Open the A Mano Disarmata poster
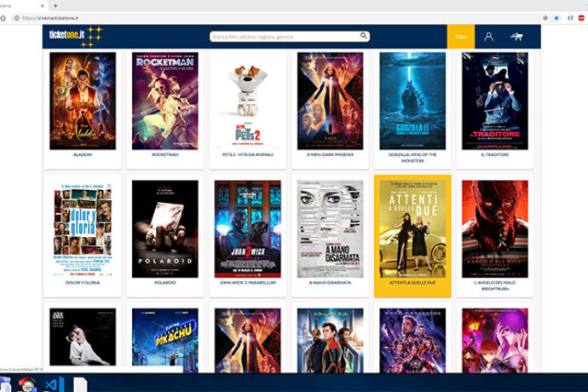The height and width of the screenshot is (392, 588). 330,229
